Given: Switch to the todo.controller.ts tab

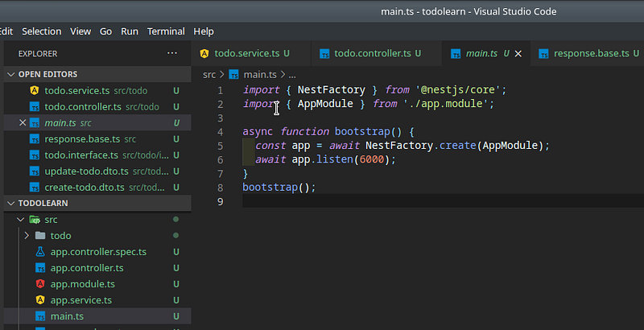Looking at the screenshot, I should coord(377,53).
